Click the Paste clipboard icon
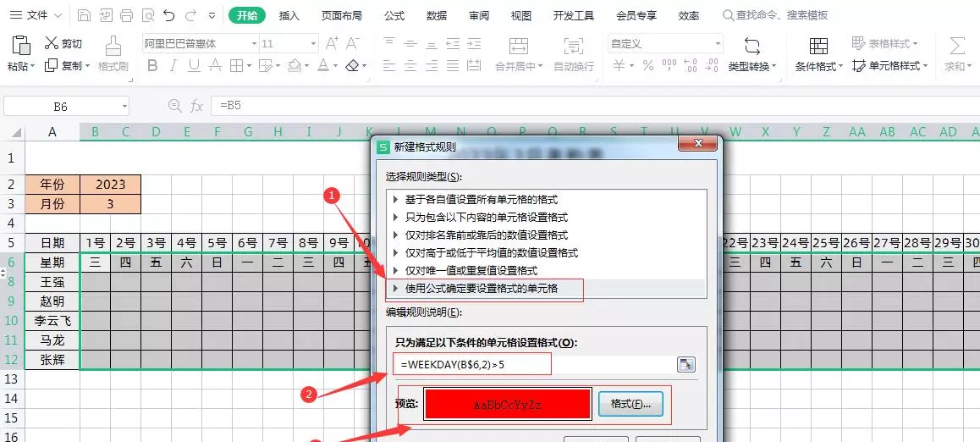This screenshot has height=442, width=980. 21,46
